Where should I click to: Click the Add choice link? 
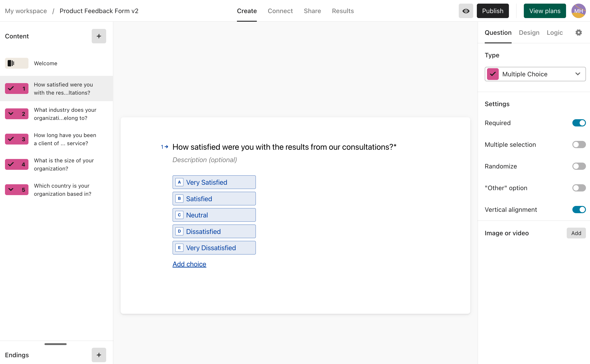[x=189, y=264]
